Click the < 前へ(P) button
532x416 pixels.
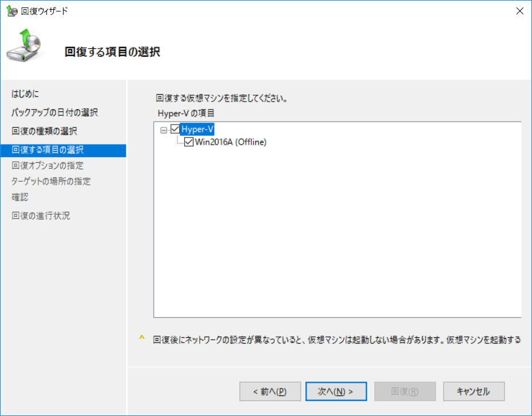[270, 391]
